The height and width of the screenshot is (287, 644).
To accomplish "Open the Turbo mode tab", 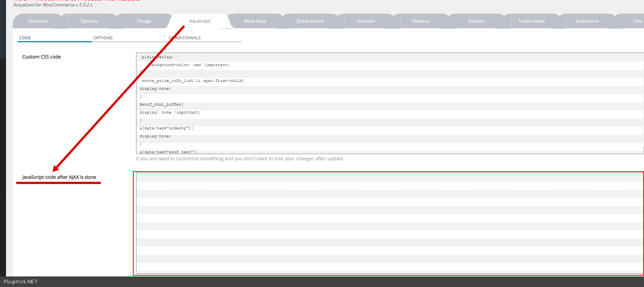I will [x=532, y=21].
